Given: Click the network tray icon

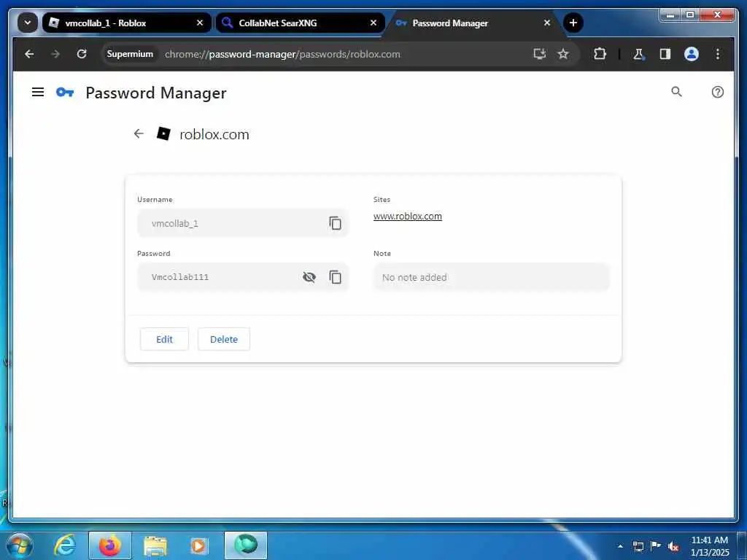Looking at the screenshot, I should pyautogui.click(x=638, y=545).
